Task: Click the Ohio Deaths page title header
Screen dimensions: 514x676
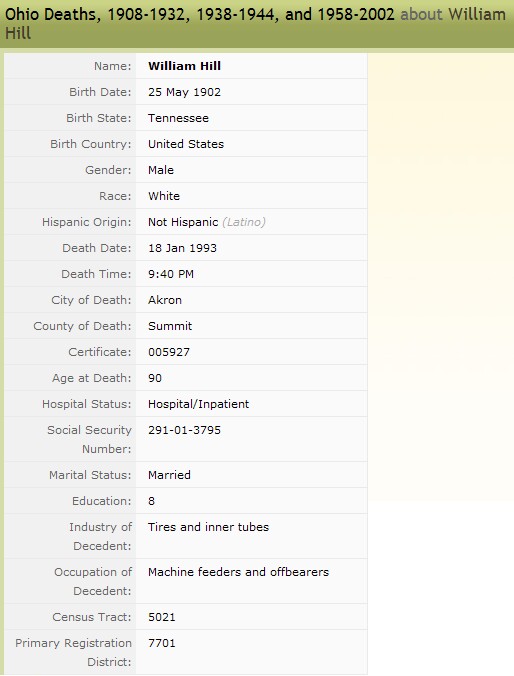Action: (x=255, y=23)
